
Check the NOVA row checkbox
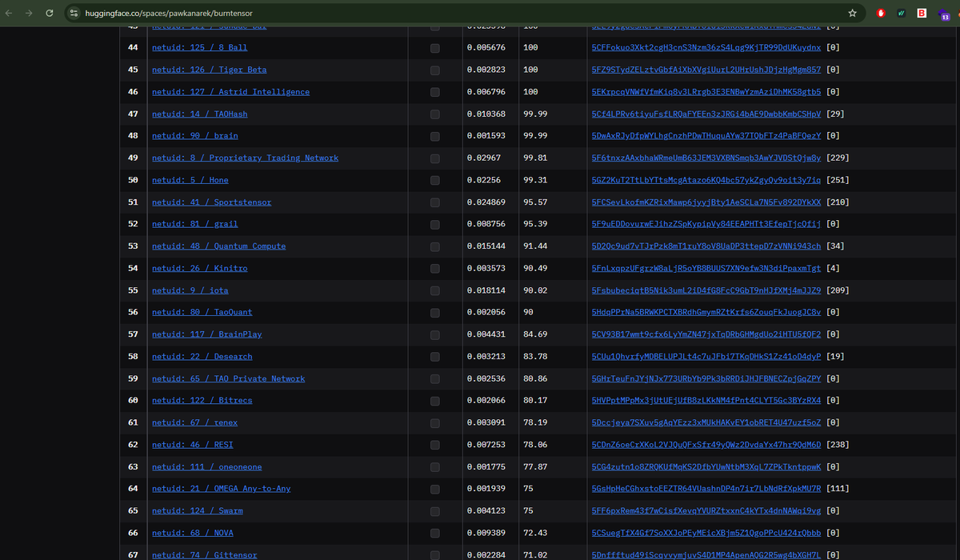[434, 533]
